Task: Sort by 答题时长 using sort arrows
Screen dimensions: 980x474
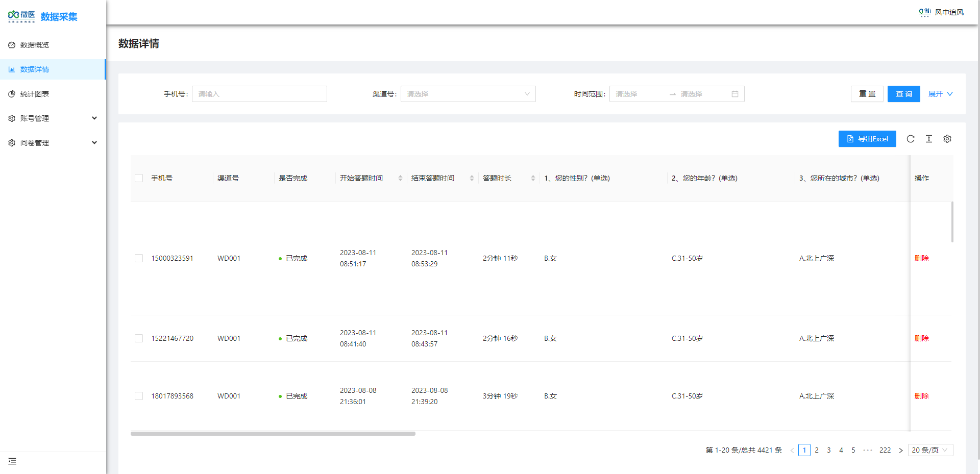Action: pyautogui.click(x=533, y=178)
